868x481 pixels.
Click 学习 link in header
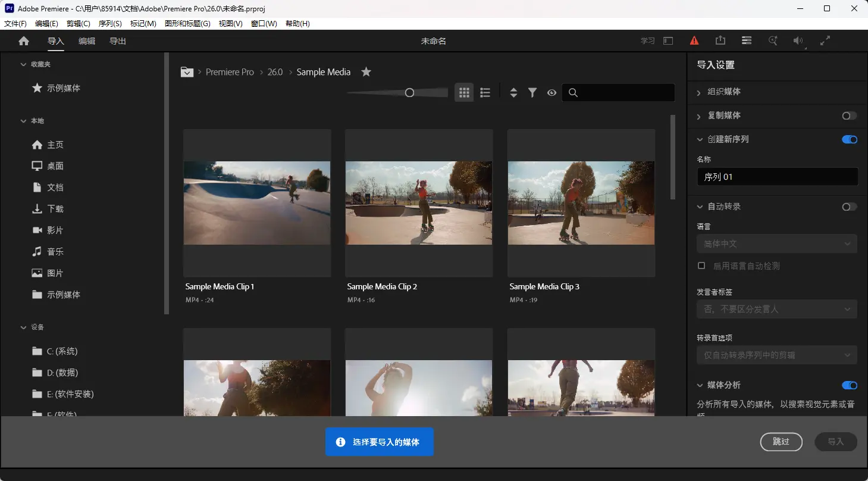(x=647, y=41)
